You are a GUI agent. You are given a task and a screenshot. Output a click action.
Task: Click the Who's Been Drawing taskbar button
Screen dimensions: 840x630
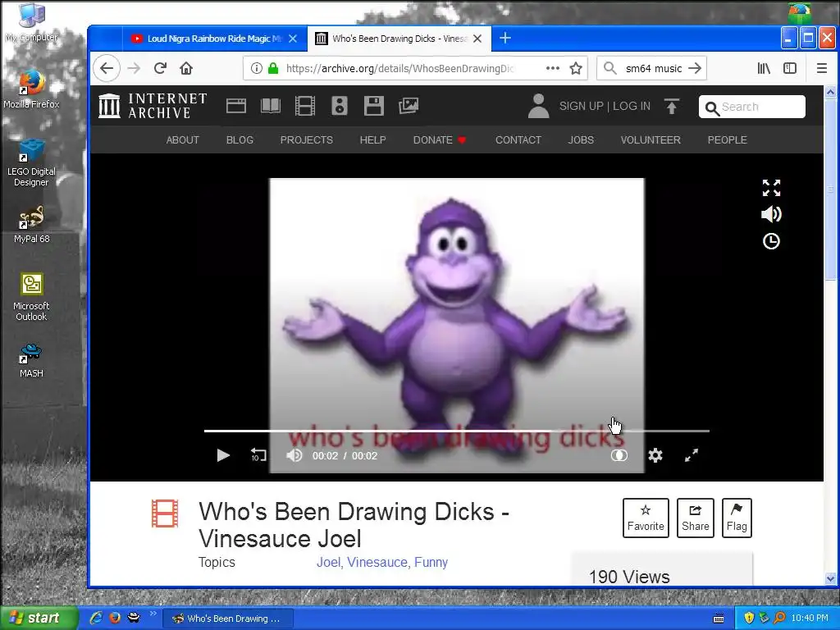point(228,619)
